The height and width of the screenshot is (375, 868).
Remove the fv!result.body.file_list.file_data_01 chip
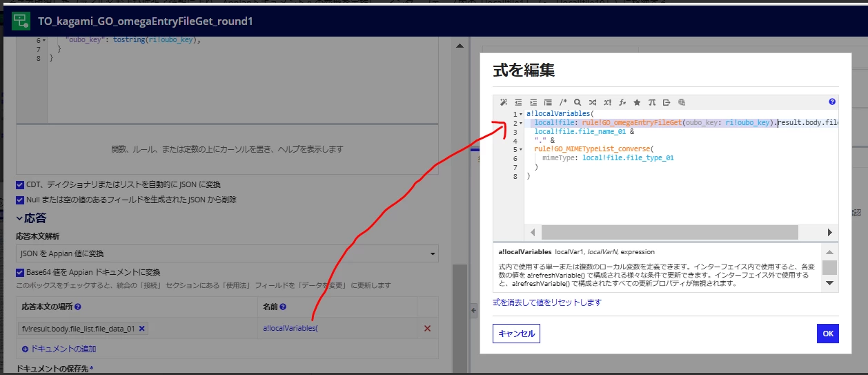[142, 329]
